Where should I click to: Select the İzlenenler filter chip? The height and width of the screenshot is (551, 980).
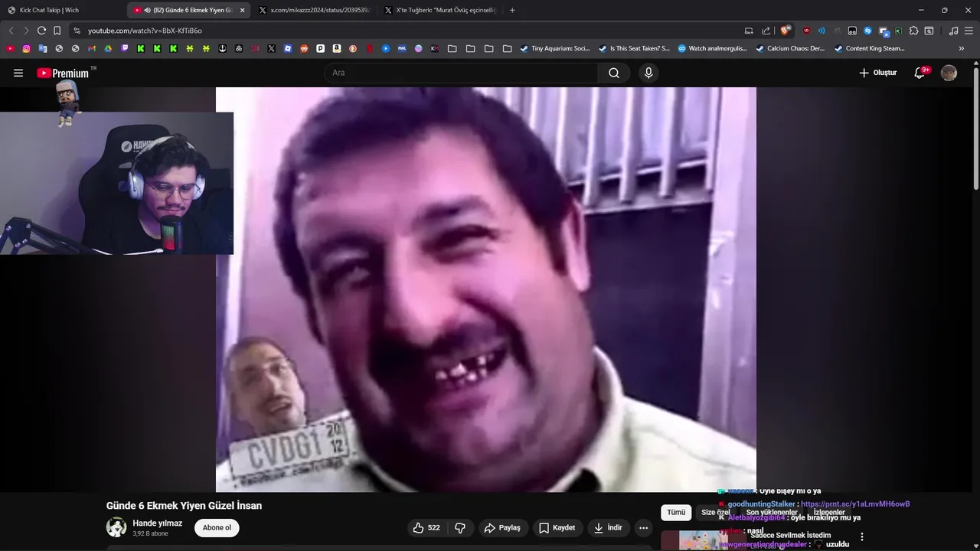point(829,512)
